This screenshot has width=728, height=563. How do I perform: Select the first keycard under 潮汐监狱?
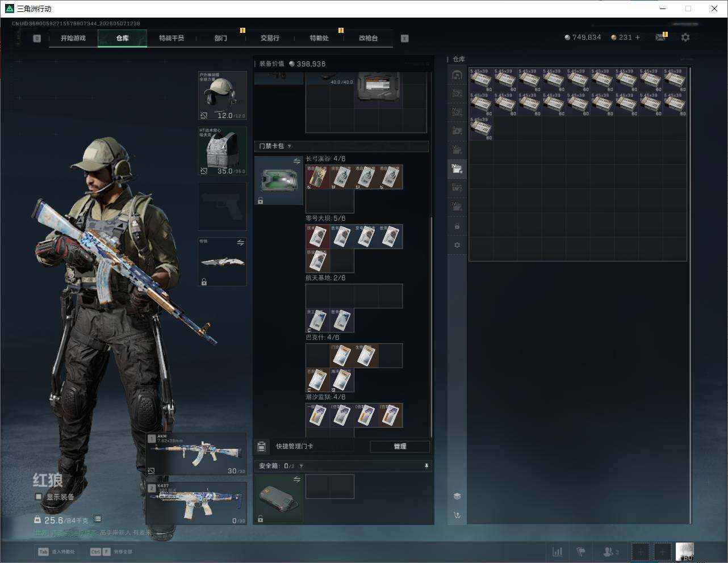(318, 415)
